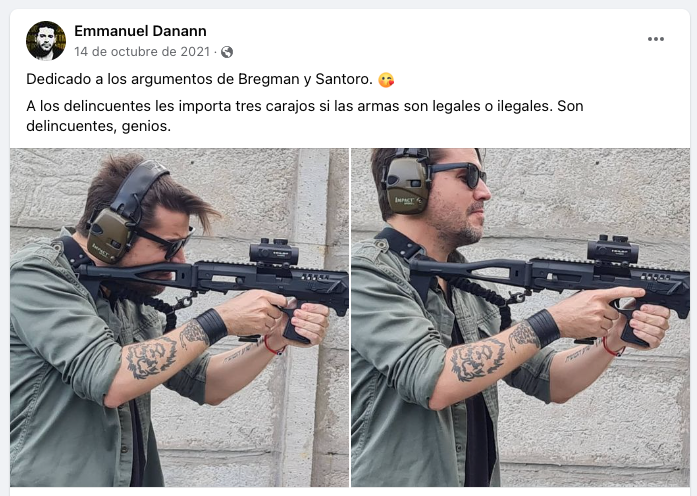Viewport: 697px width, 496px height.
Task: Open the right photo of the man in profile
Action: tap(521, 317)
